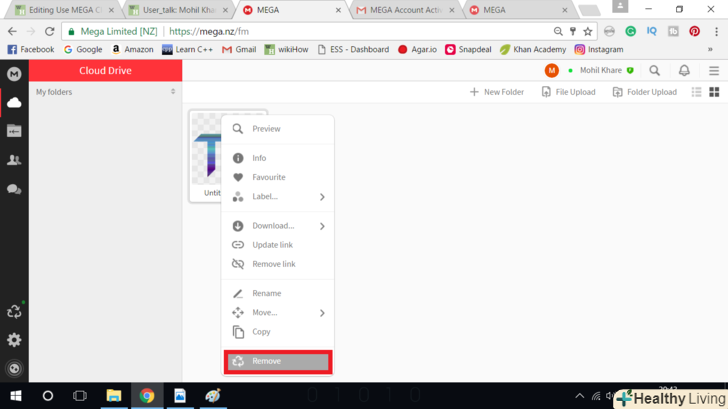The width and height of the screenshot is (728, 409).
Task: Click the transfers icon at sidebar bottom
Action: 14,369
